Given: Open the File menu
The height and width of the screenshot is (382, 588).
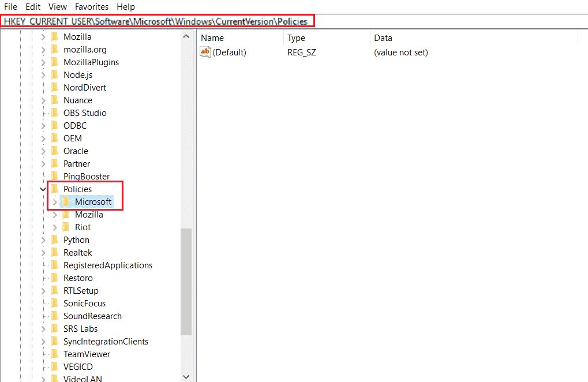Looking at the screenshot, I should [x=10, y=7].
